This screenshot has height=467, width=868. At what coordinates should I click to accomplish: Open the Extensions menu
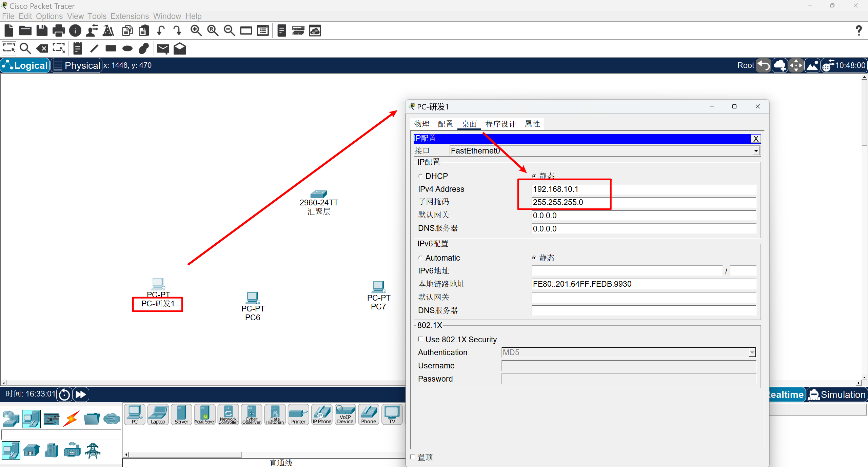pos(130,16)
